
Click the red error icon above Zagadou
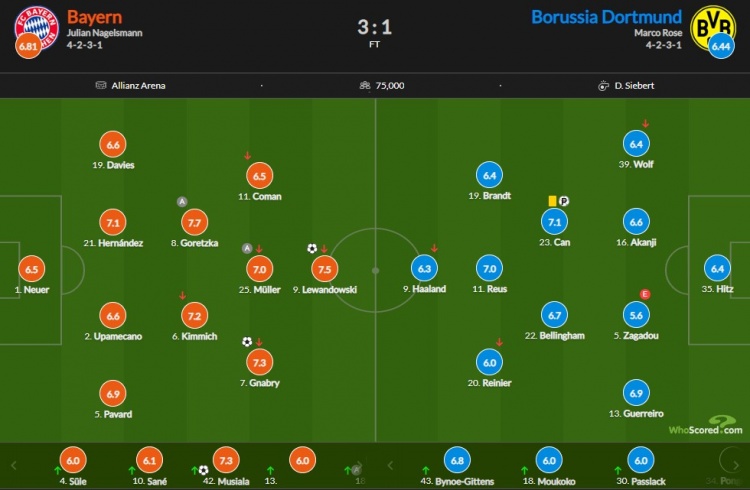[645, 294]
